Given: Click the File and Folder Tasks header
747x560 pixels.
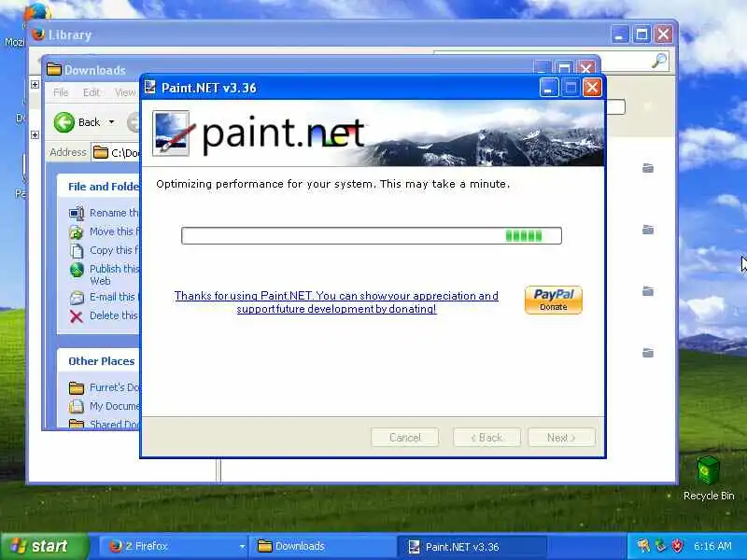Looking at the screenshot, I should tap(99, 187).
